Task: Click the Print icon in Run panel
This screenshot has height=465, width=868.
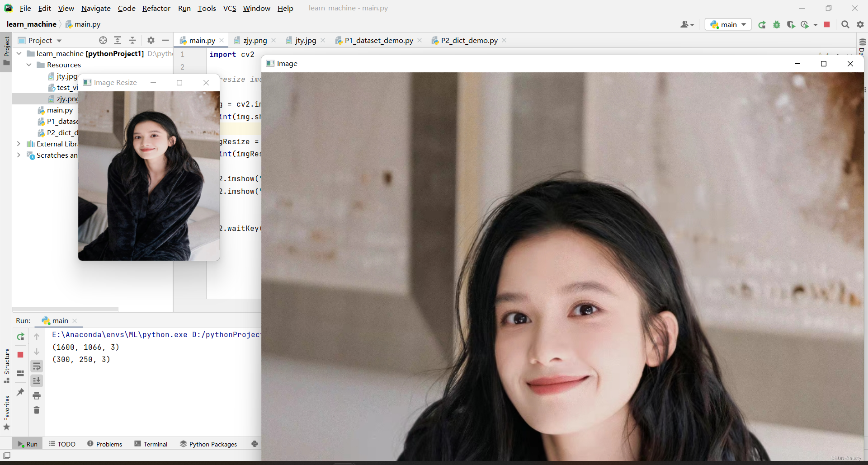Action: [x=37, y=396]
